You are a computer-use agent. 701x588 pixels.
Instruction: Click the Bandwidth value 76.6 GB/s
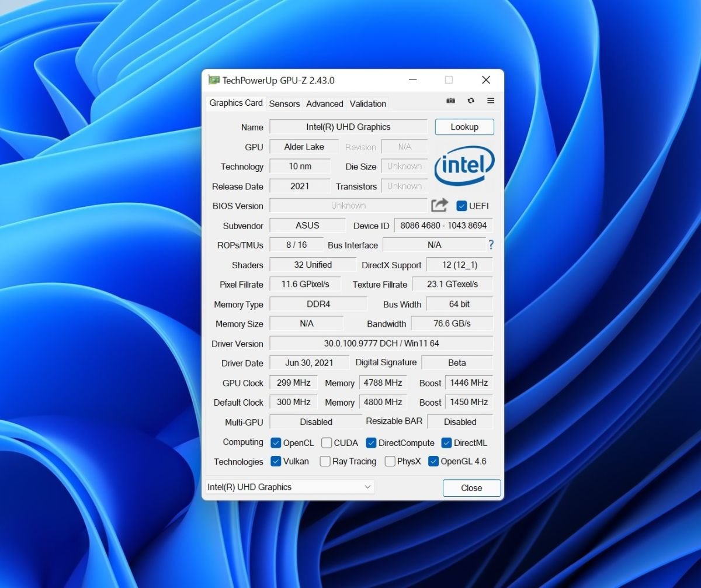point(452,323)
